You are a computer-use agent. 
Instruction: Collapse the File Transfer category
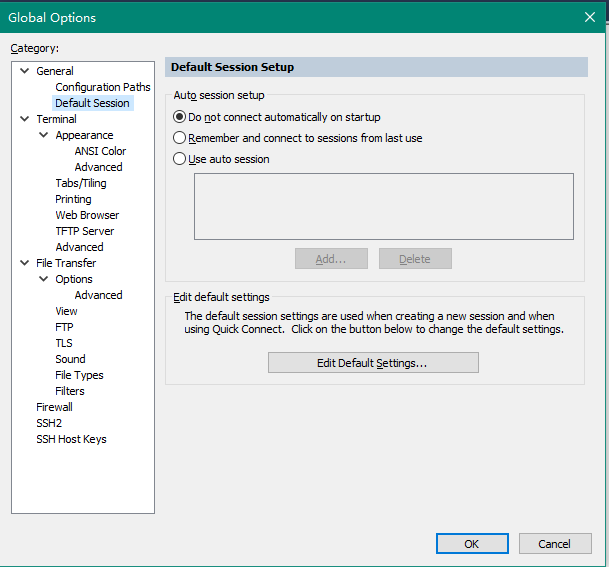point(25,263)
